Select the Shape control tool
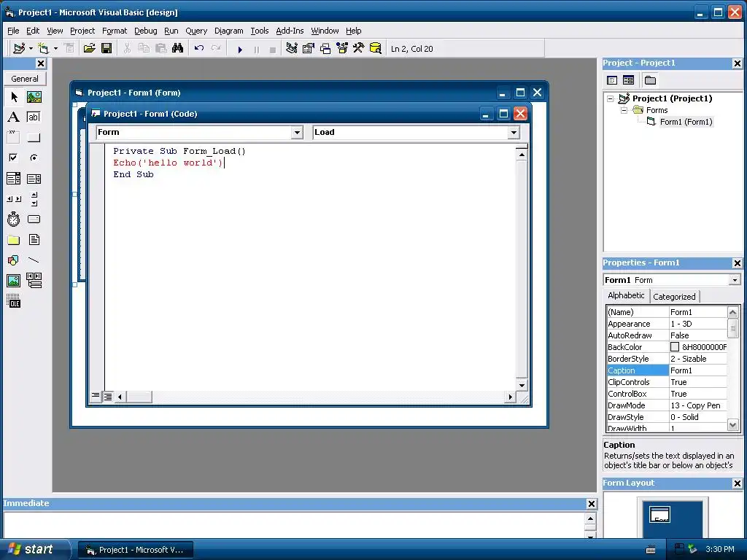This screenshot has width=747, height=560. pyautogui.click(x=14, y=260)
